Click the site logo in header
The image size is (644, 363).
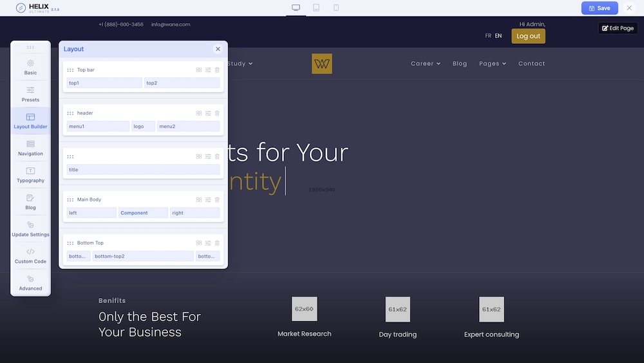click(322, 64)
